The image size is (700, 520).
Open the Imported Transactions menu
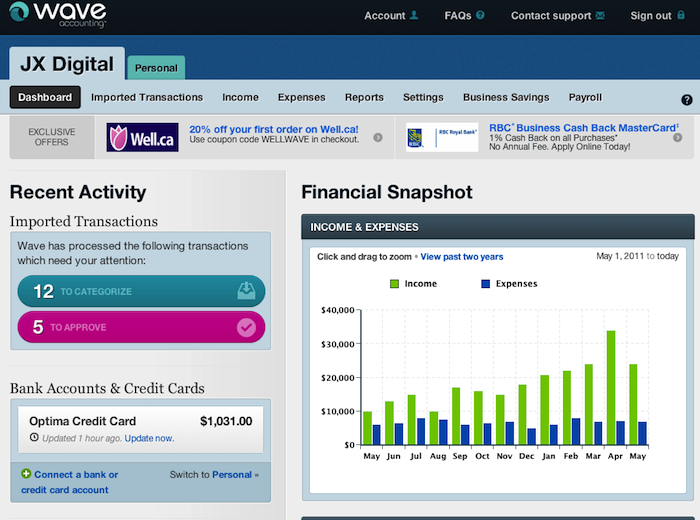pyautogui.click(x=147, y=97)
